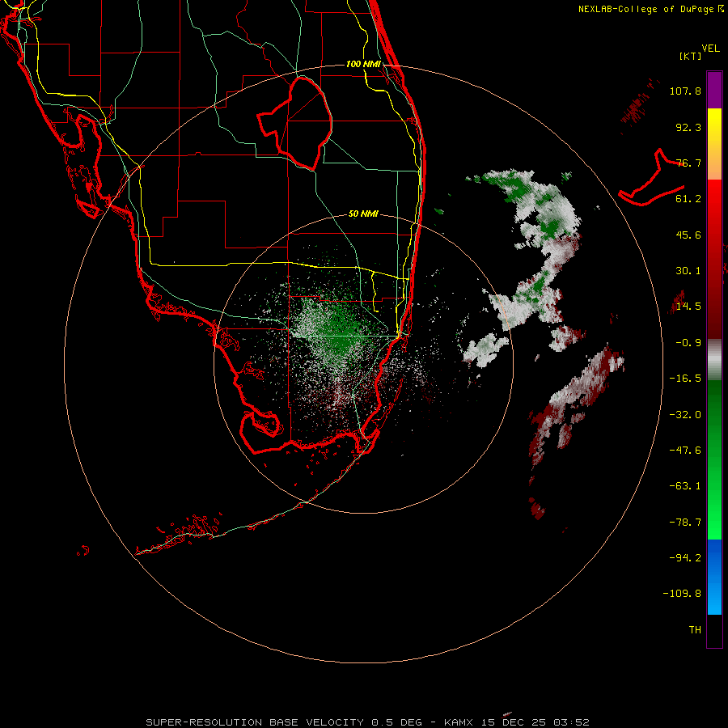Click the 30.1 velocity legend value
Viewport: 728px width, 728px height.
[x=688, y=271]
